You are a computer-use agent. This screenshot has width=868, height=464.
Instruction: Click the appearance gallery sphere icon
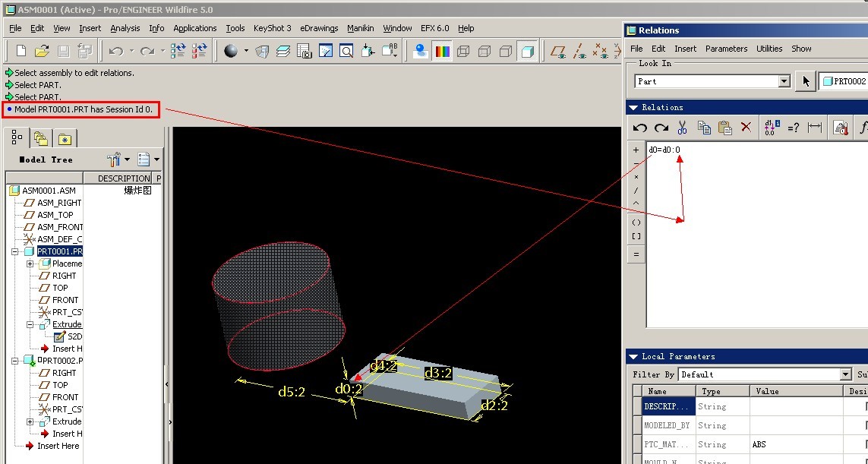pyautogui.click(x=231, y=52)
